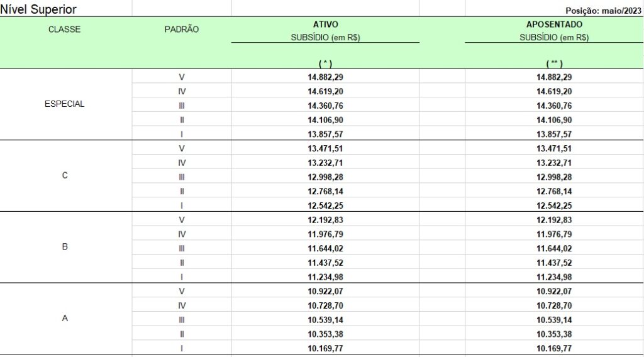Screen dimensions: 644x357
Task: Click the CLASSE column header
Action: [65, 30]
